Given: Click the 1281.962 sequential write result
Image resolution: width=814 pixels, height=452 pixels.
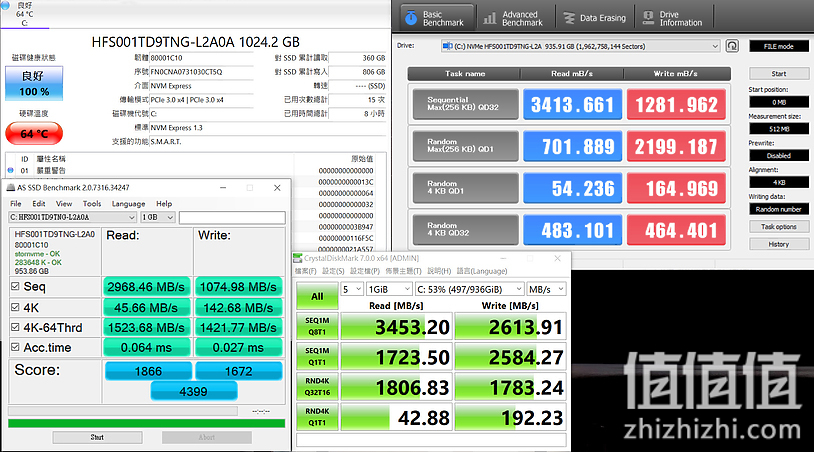Looking at the screenshot, I should pyautogui.click(x=676, y=104).
